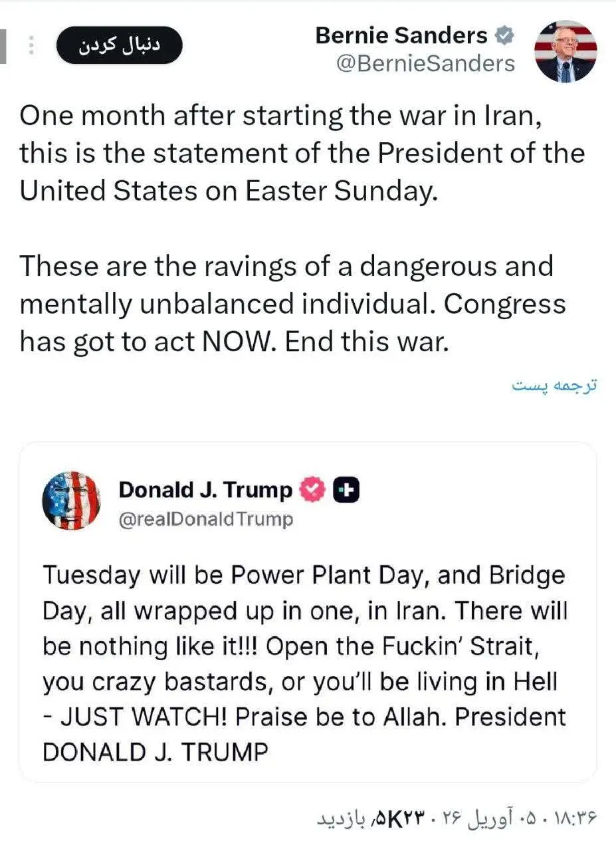Click the 18:36 post timestamp

[x=577, y=814]
